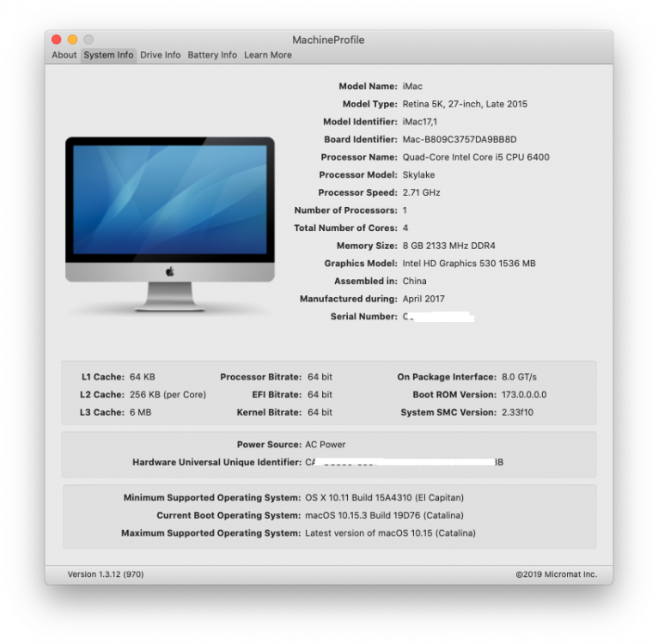Click the ©2019 Micromat Inc. footer text

pos(557,574)
